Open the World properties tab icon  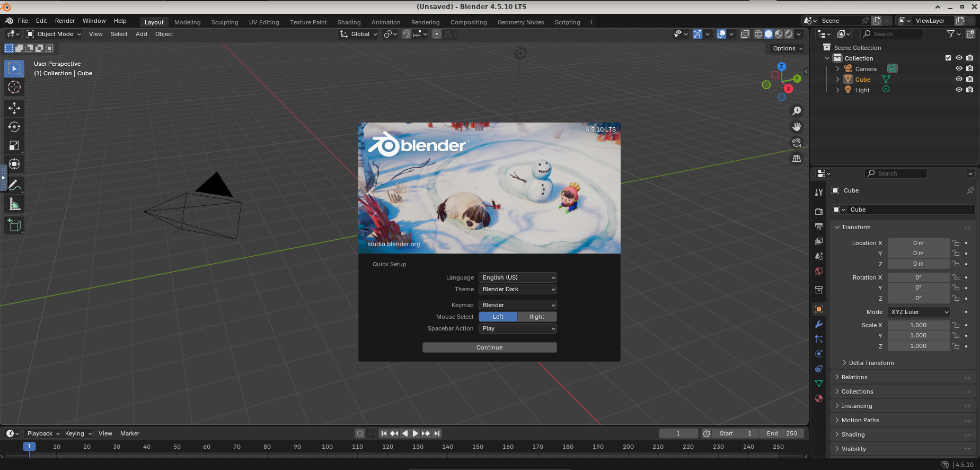click(x=819, y=271)
